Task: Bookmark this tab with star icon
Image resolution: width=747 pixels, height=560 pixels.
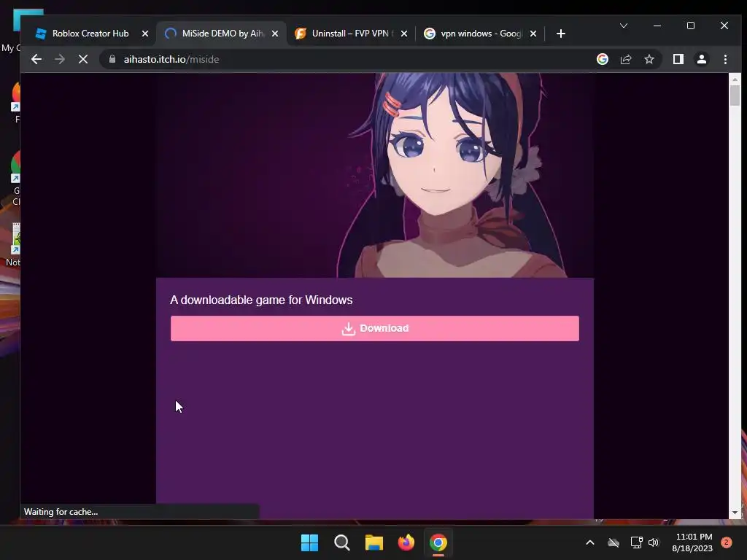Action: point(649,59)
